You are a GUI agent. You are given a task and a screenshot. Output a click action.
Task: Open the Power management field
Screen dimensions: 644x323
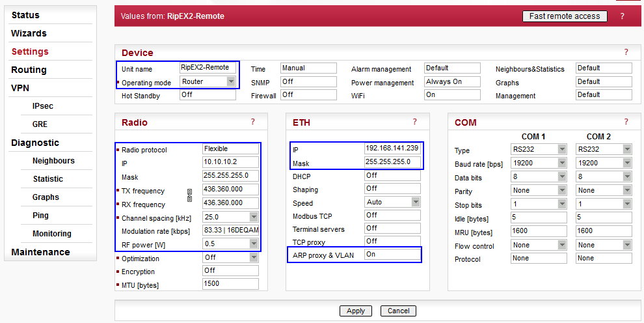[x=452, y=81]
